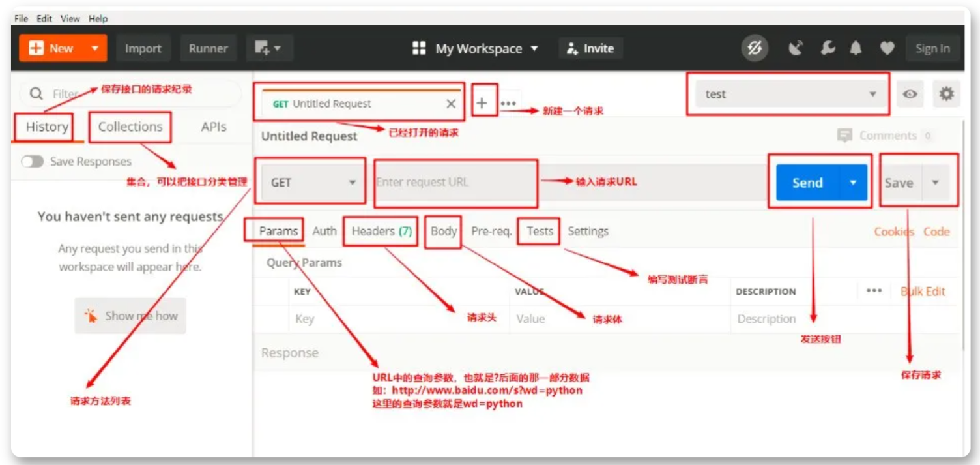Image resolution: width=980 pixels, height=465 pixels.
Task: Open the wrench settings icon in header
Action: (828, 48)
